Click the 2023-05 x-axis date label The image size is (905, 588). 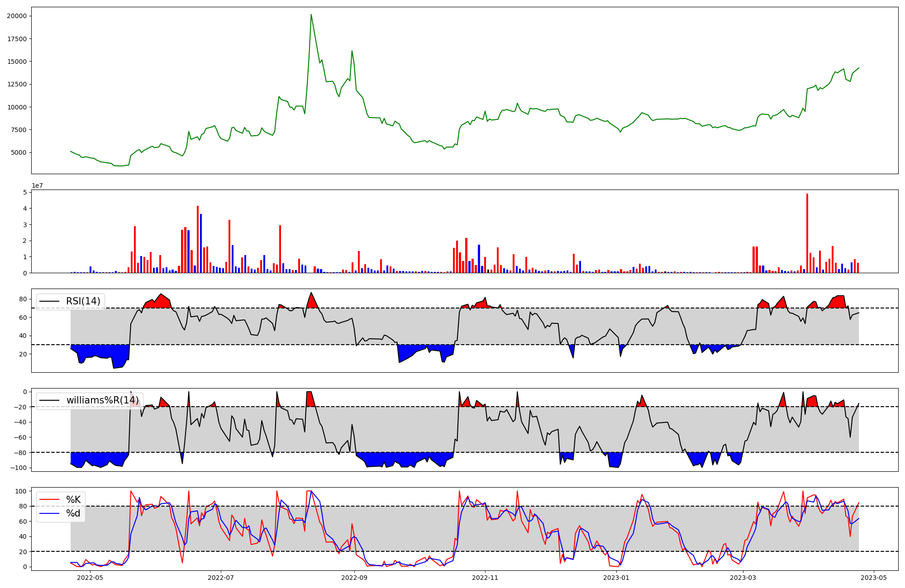[x=874, y=578]
